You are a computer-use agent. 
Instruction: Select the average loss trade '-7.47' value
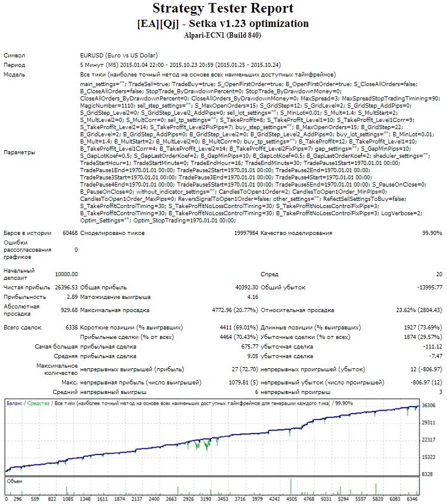(436, 356)
